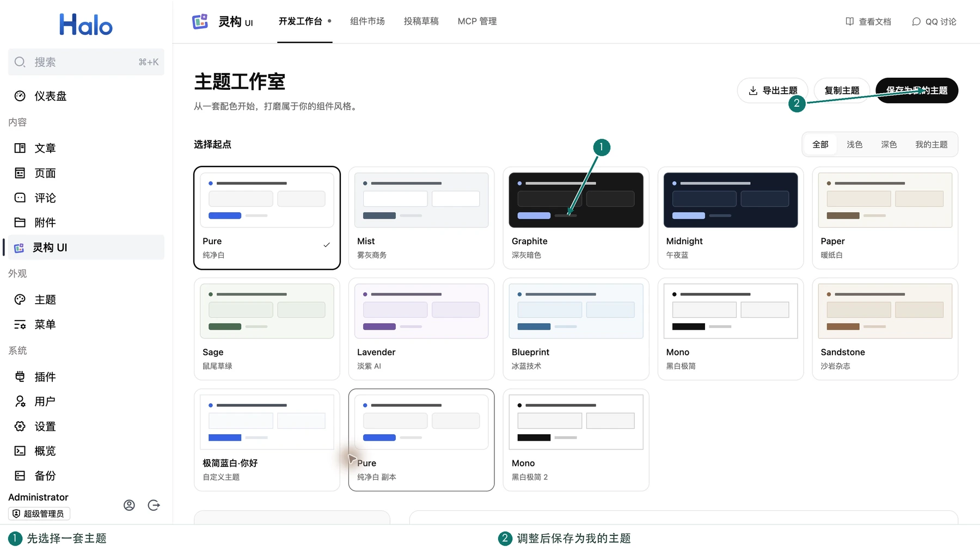
Task: Click the logout icon
Action: [154, 505]
